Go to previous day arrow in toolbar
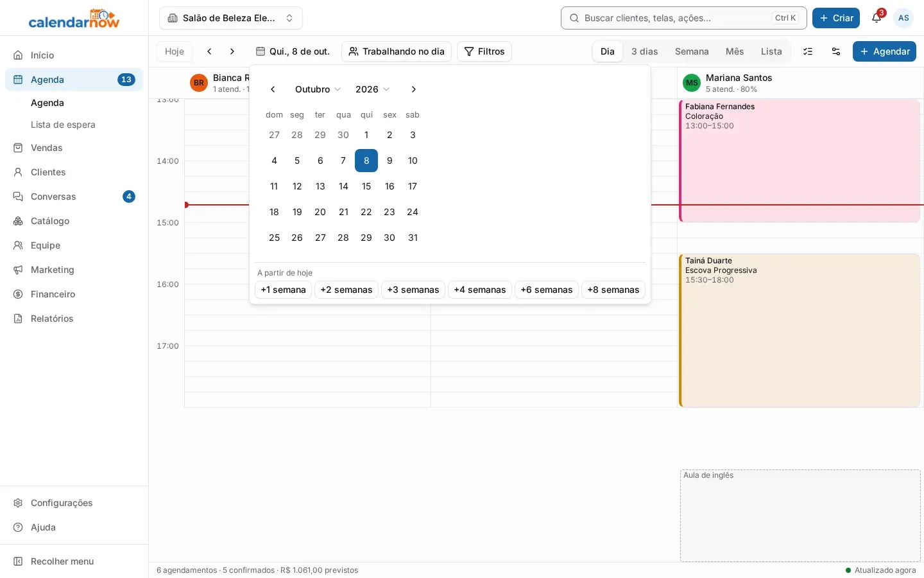This screenshot has height=578, width=924. (x=209, y=51)
